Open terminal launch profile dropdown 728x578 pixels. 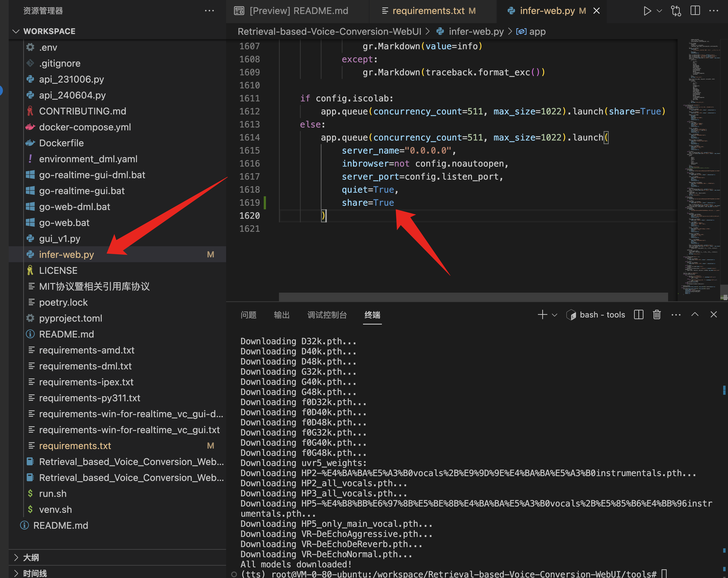point(554,315)
